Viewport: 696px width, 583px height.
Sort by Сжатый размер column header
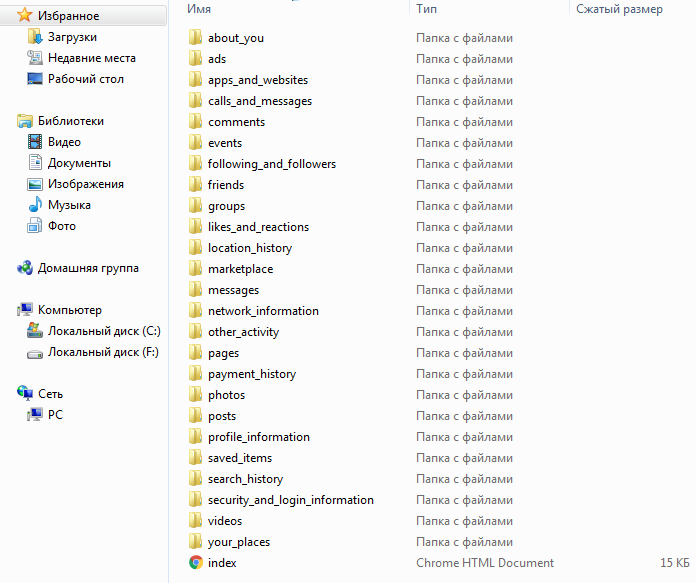[x=619, y=9]
